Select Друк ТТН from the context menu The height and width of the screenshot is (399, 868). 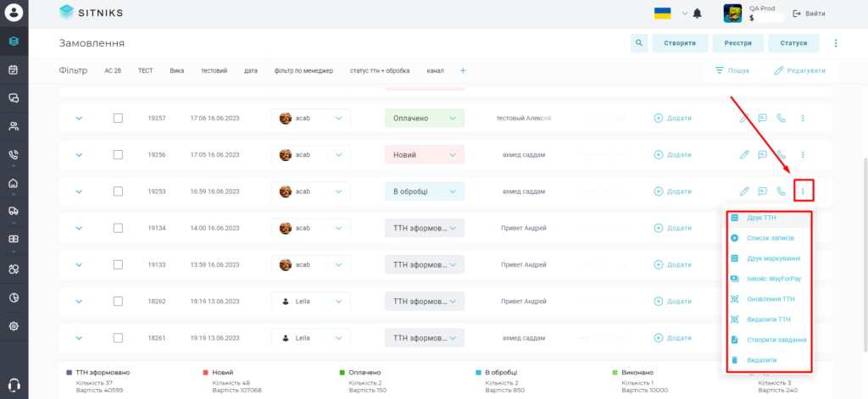tap(767, 218)
